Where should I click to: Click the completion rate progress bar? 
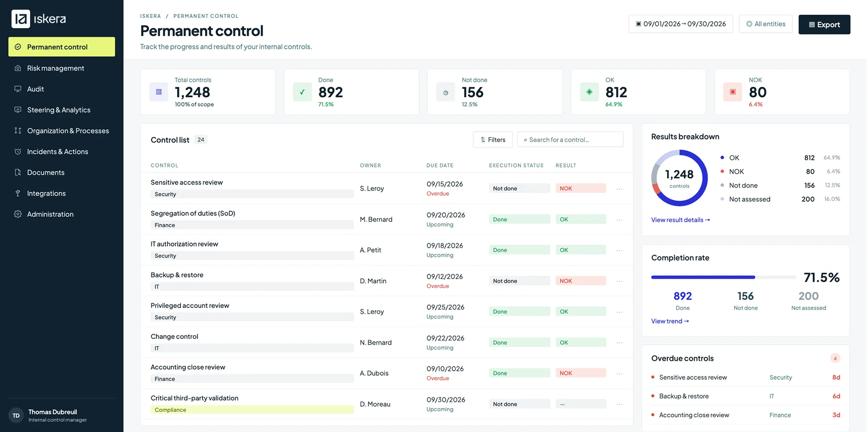tap(724, 277)
